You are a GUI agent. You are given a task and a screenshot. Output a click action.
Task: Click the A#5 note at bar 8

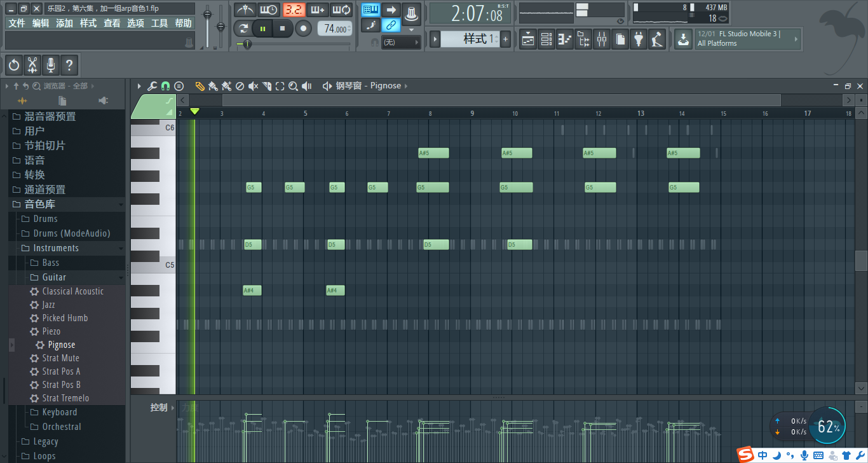tap(433, 153)
